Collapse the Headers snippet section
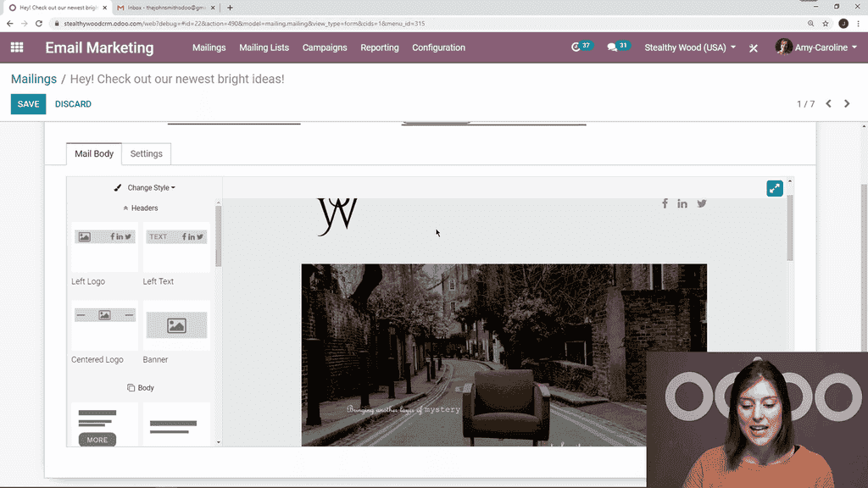The height and width of the screenshot is (488, 868). point(140,208)
